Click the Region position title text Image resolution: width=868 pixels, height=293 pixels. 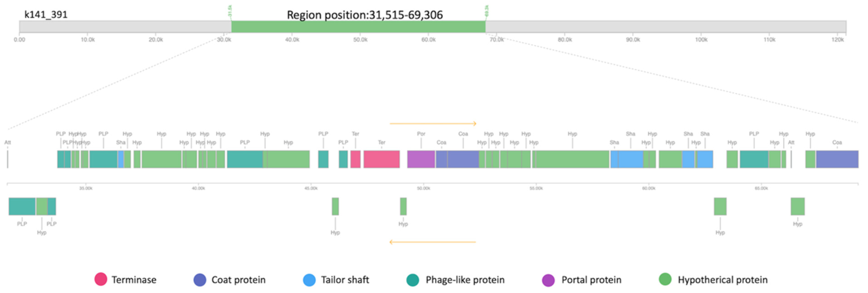coord(365,15)
